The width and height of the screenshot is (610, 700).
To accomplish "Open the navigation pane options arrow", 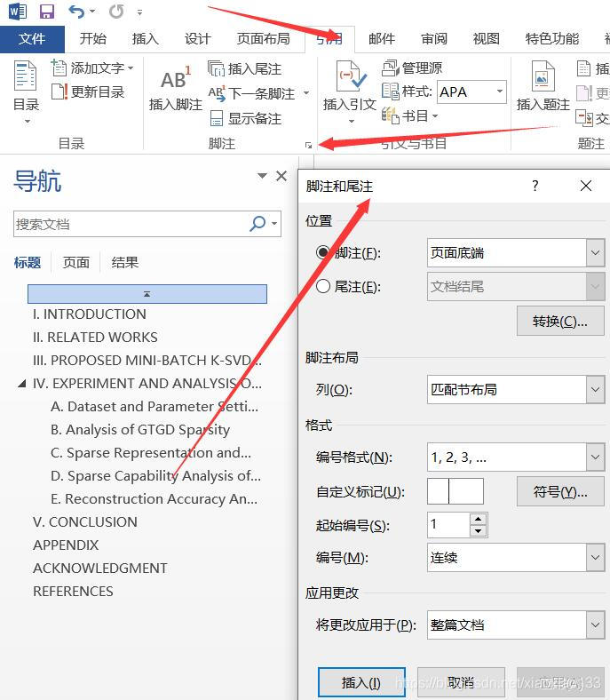I will (x=262, y=176).
